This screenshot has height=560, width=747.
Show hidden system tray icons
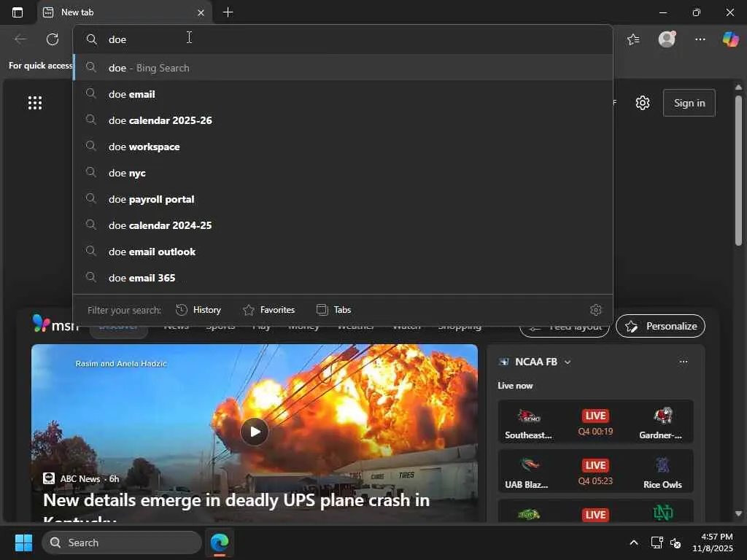(x=634, y=542)
